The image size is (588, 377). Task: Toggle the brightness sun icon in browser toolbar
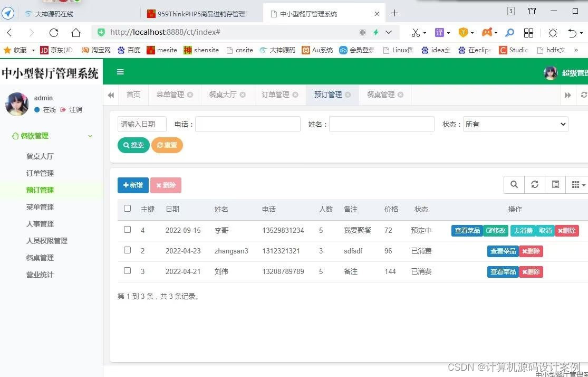(x=552, y=33)
